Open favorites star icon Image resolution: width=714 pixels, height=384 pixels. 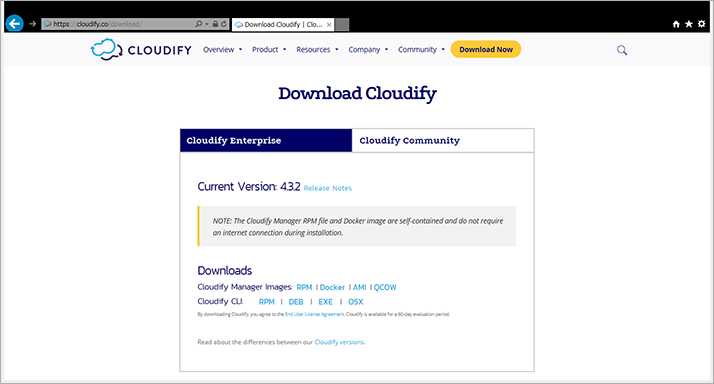(688, 24)
